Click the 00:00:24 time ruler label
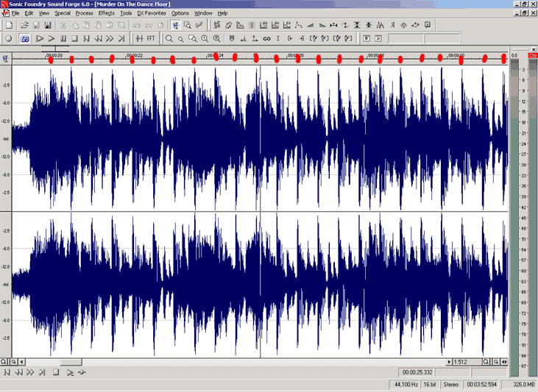The height and width of the screenshot is (392, 538). click(215, 55)
